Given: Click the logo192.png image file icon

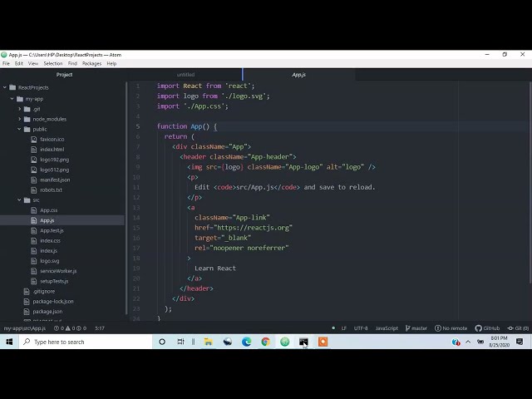Looking at the screenshot, I should pyautogui.click(x=33, y=160).
